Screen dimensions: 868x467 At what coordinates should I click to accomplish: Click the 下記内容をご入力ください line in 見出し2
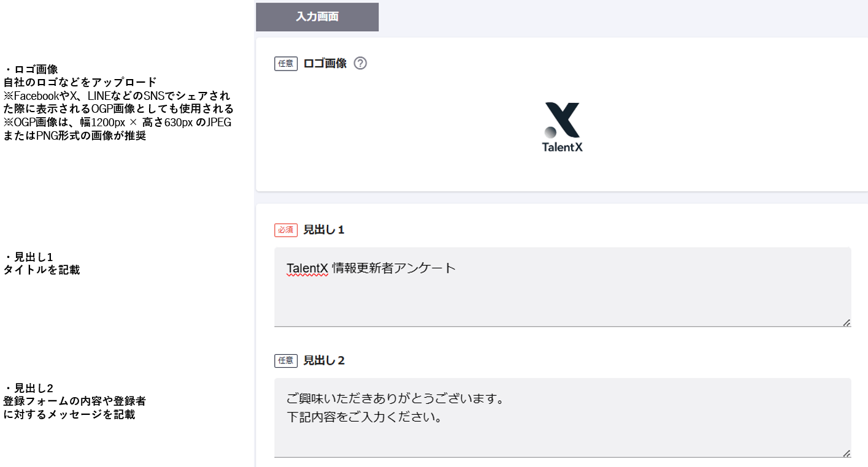[364, 418]
